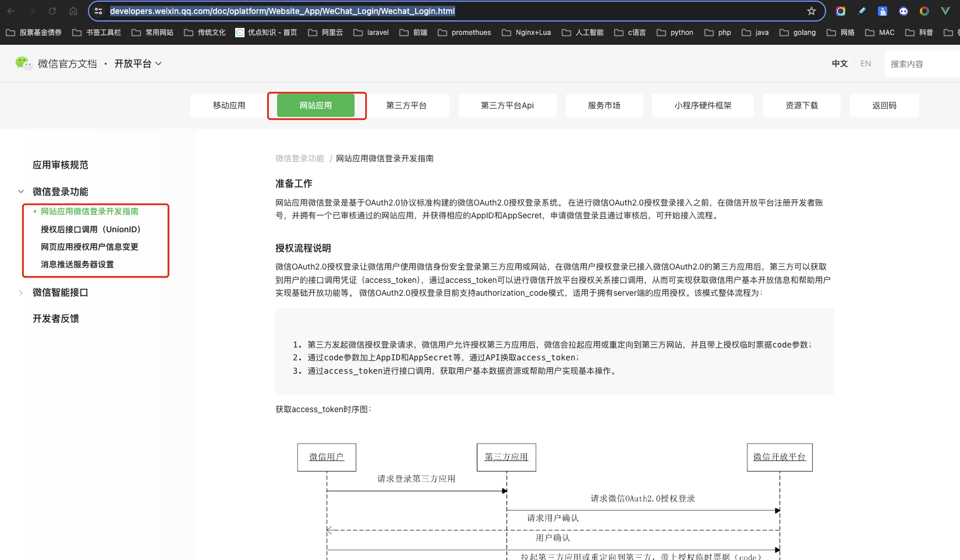Click the green V extension icon
The height and width of the screenshot is (560, 960).
(945, 11)
